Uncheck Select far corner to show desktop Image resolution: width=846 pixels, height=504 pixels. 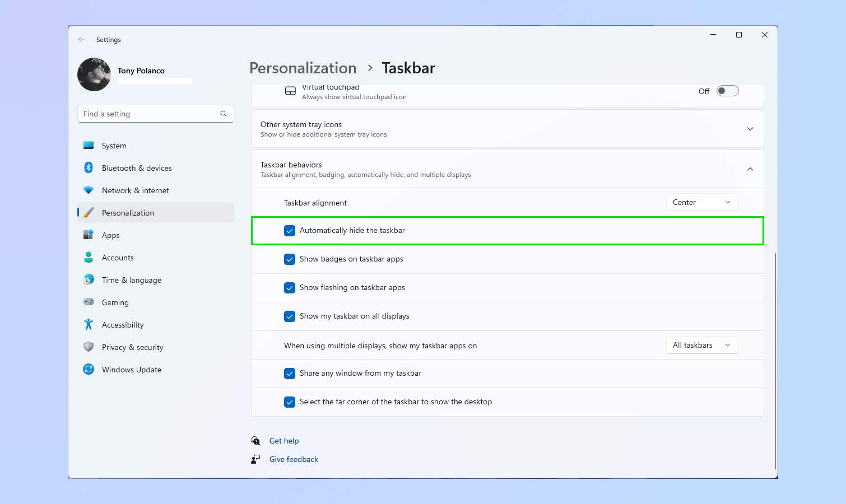290,402
